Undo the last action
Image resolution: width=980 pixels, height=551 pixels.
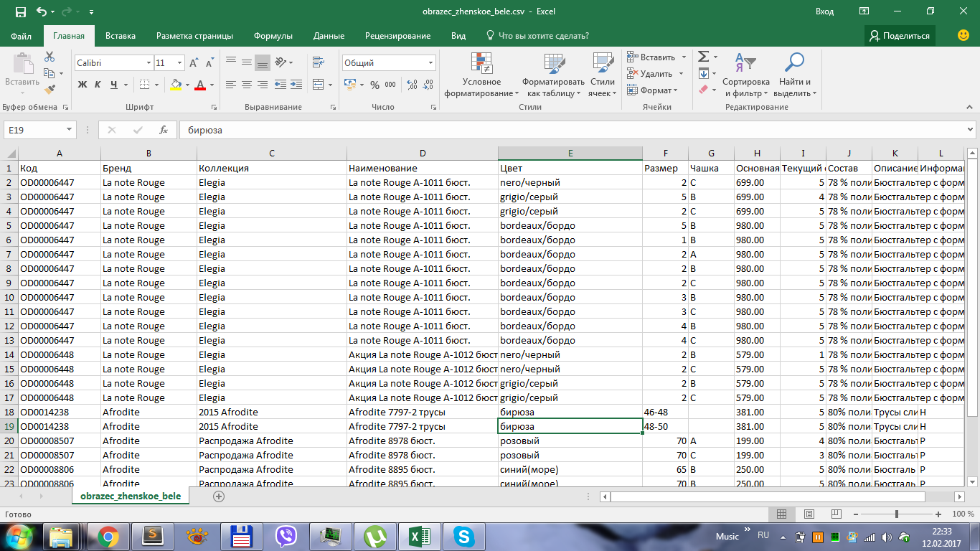[x=42, y=11]
